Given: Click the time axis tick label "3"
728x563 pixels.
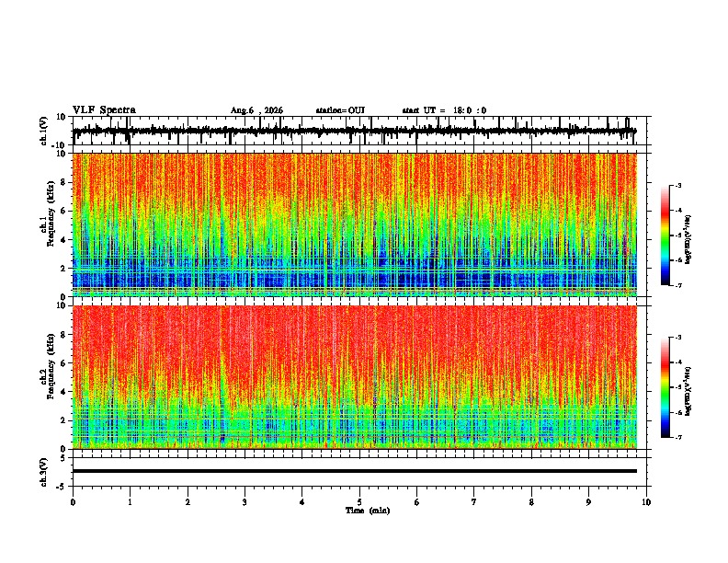Looking at the screenshot, I should 245,502.
